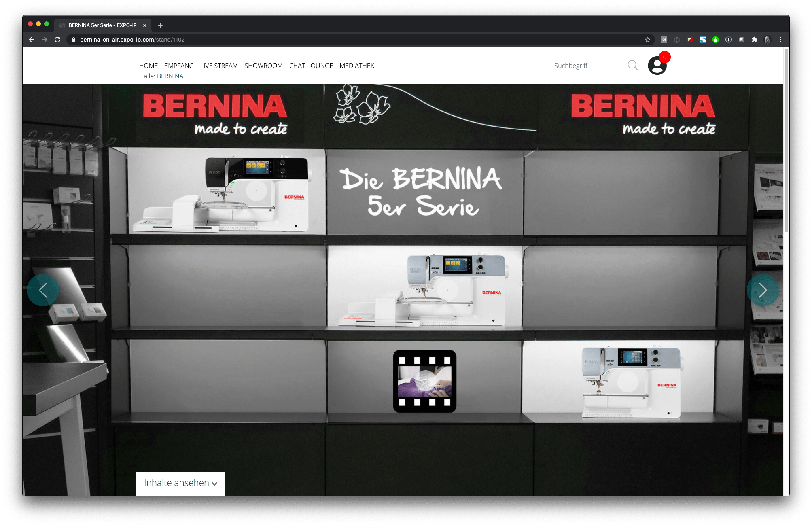Open the user account icon
This screenshot has height=526, width=812.
point(657,66)
